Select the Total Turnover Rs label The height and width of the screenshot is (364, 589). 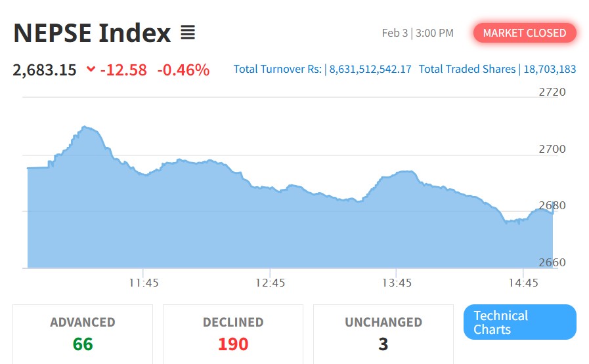coord(277,69)
